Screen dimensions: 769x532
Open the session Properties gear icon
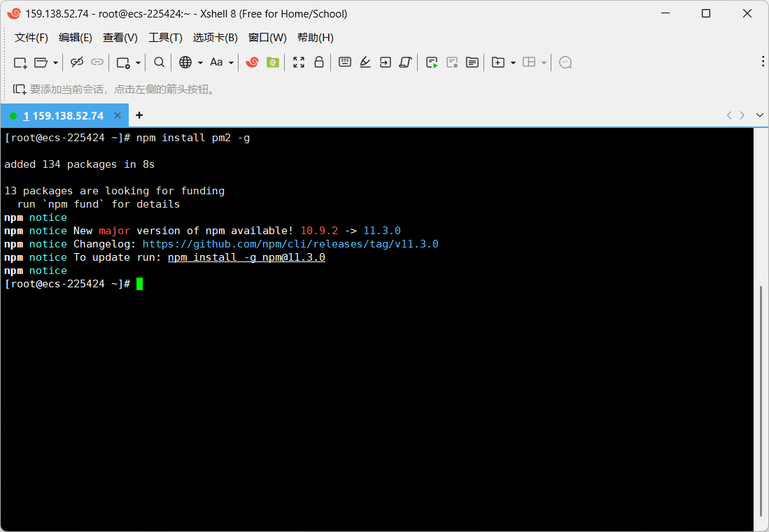(x=122, y=63)
